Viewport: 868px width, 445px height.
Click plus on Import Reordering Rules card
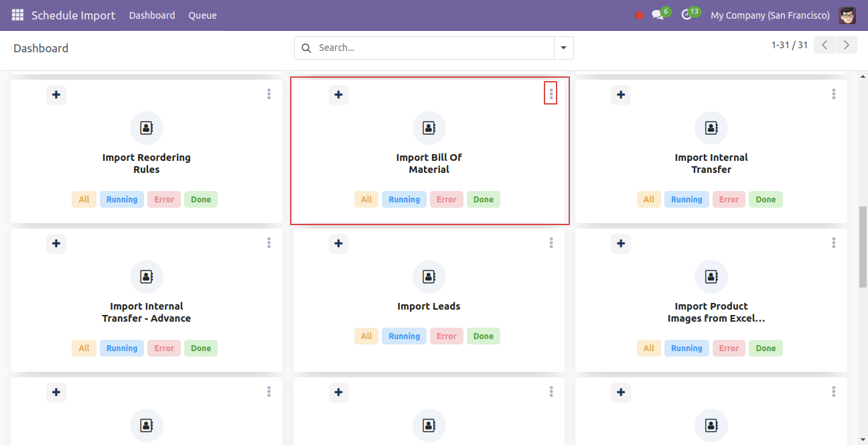coord(56,95)
